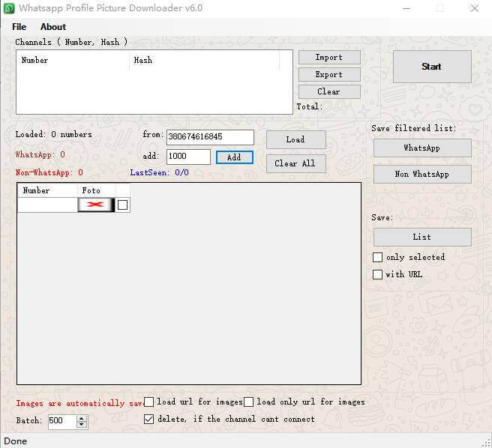Enable the with URL checkbox
Viewport: 492px width, 448px height.
[x=377, y=274]
